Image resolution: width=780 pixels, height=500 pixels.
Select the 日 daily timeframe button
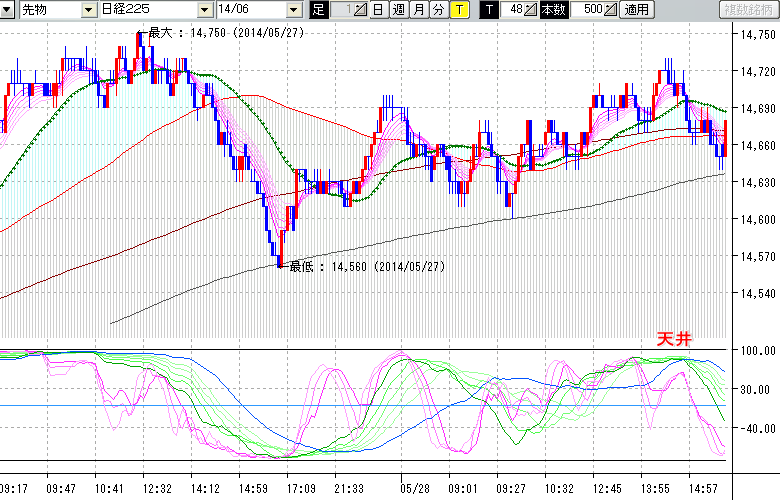pos(378,10)
